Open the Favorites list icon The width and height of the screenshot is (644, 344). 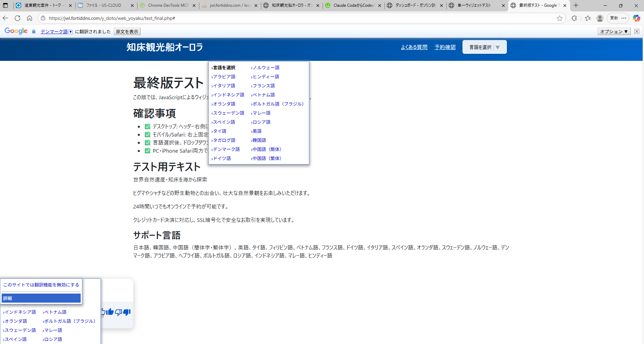(x=588, y=18)
